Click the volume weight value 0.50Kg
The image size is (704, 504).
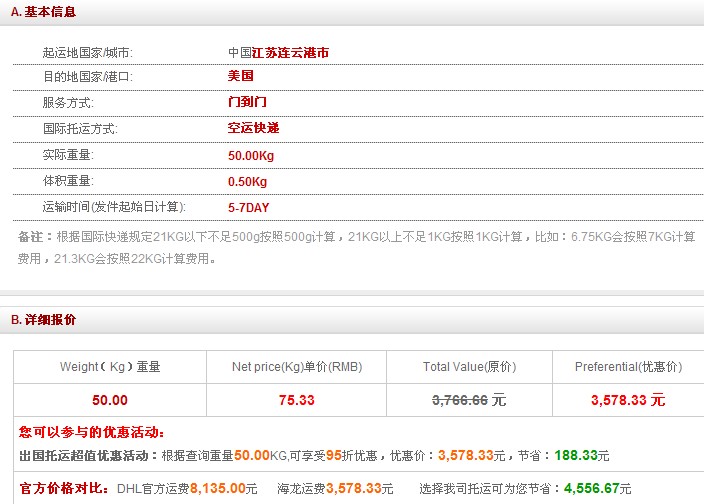247,181
